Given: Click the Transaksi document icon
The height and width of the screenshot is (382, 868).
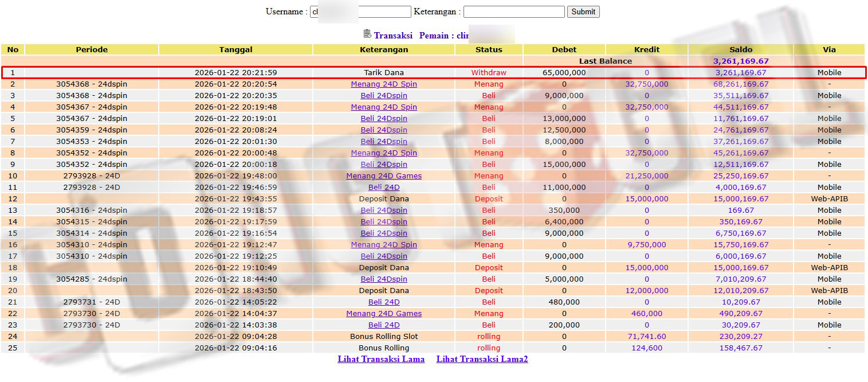Looking at the screenshot, I should tap(367, 34).
